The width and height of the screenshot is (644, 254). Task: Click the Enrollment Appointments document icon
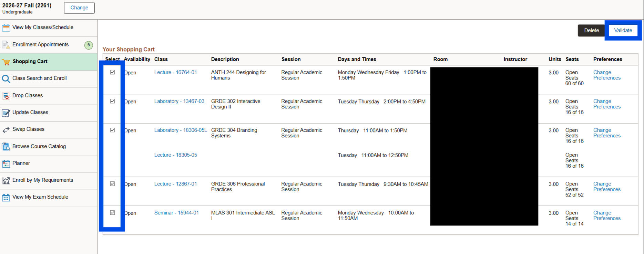[x=6, y=45]
